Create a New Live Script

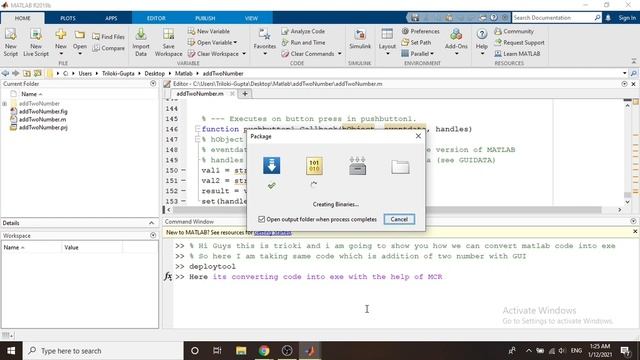[36, 42]
